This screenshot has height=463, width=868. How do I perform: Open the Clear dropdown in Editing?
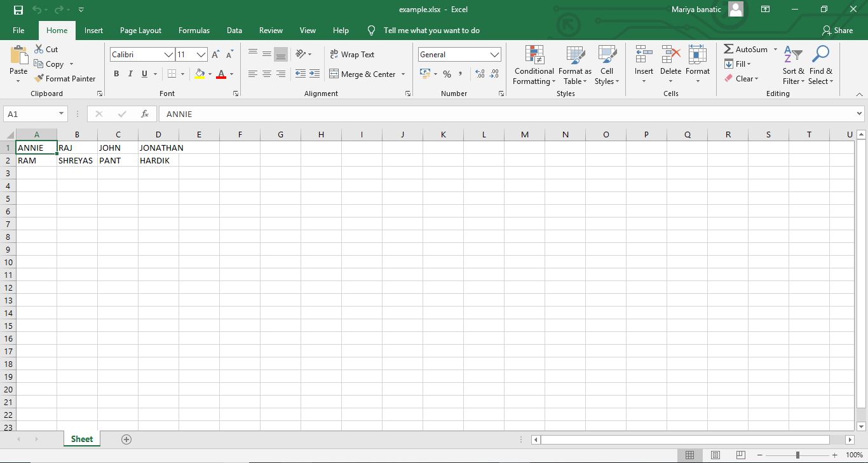click(x=741, y=78)
